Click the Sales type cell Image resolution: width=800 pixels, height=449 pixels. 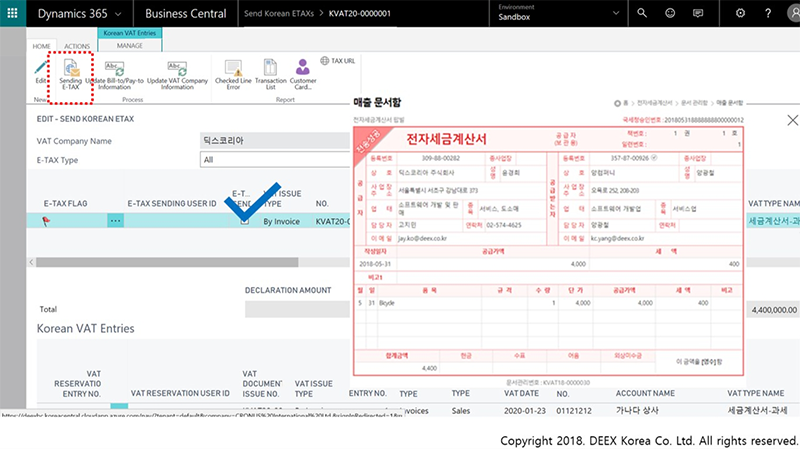pos(461,411)
